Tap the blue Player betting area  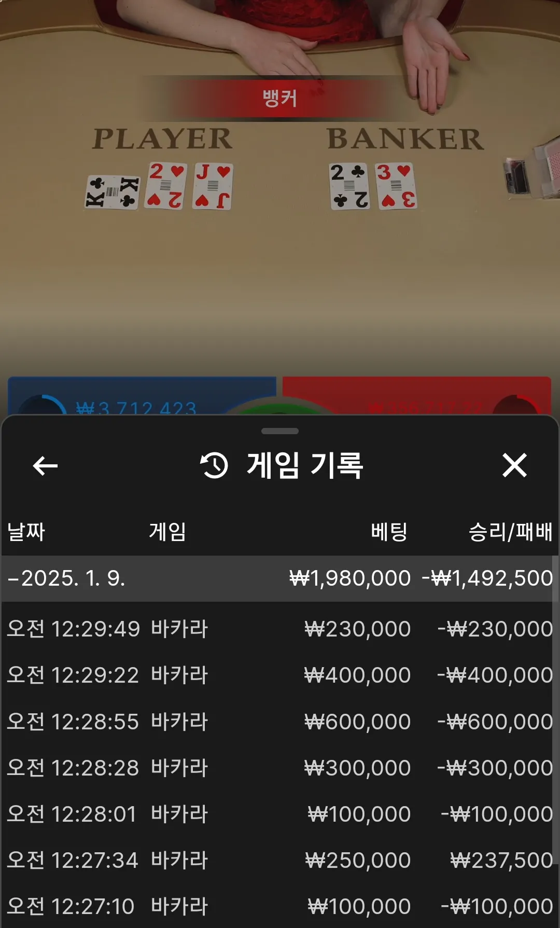pos(142,395)
